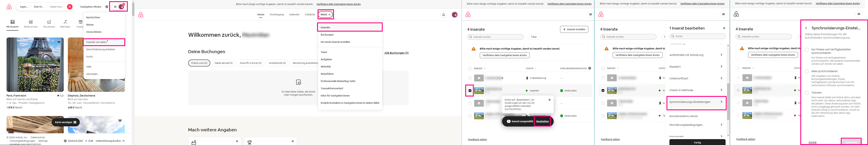Open the hamburger menu on 4 Inserate page

tap(590, 14)
